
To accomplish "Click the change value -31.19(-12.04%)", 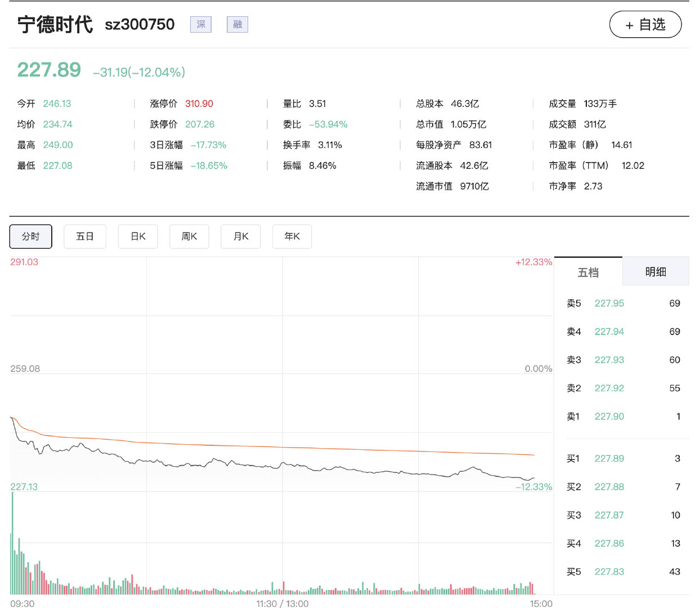I will (x=139, y=72).
